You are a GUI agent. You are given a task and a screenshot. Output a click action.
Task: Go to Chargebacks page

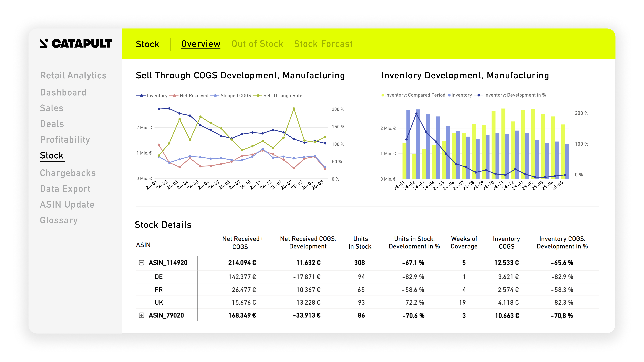tap(68, 173)
